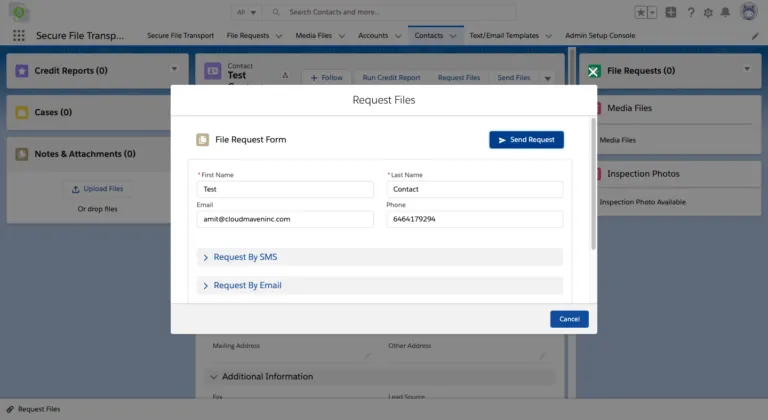The height and width of the screenshot is (420, 768).
Task: Click the Follow button
Action: click(326, 77)
